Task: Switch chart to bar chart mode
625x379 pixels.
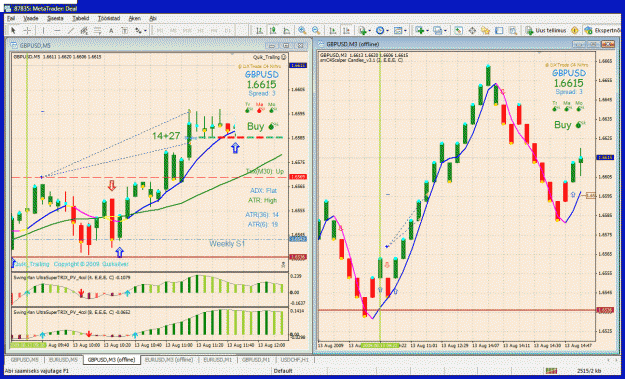Action: [259, 30]
